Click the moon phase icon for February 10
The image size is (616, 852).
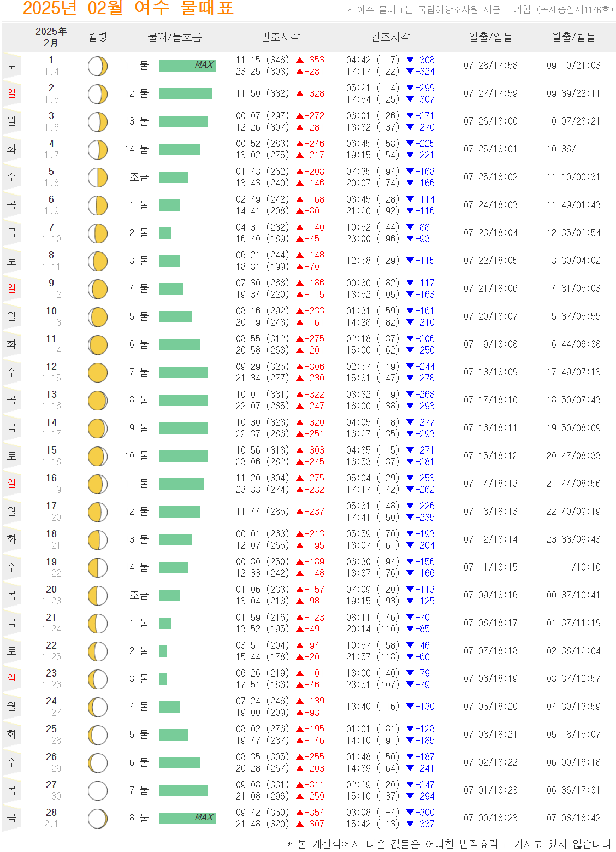click(98, 317)
